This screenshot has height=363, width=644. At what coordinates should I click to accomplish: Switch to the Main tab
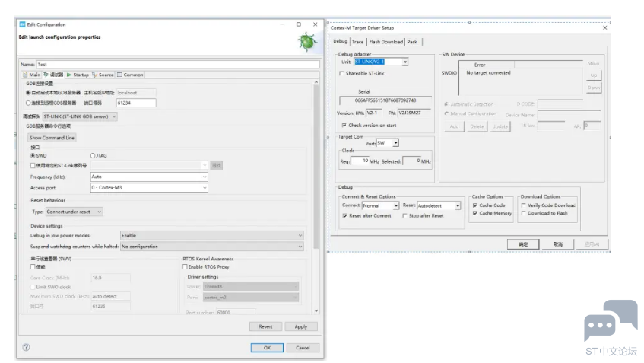32,75
